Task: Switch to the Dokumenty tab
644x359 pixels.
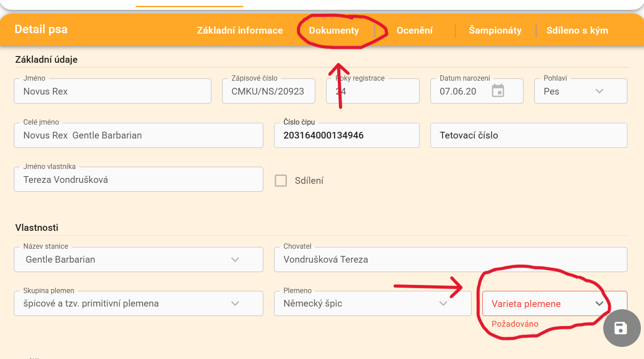Action: [334, 30]
